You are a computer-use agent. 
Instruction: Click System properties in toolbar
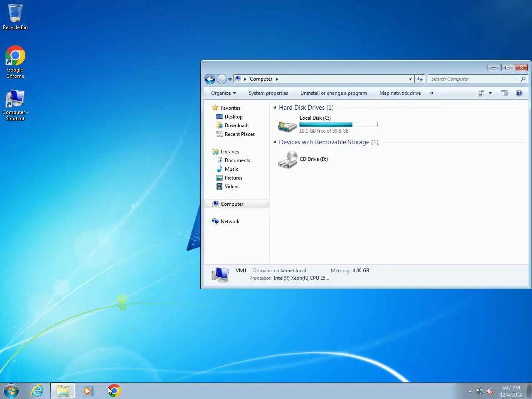[x=268, y=93]
